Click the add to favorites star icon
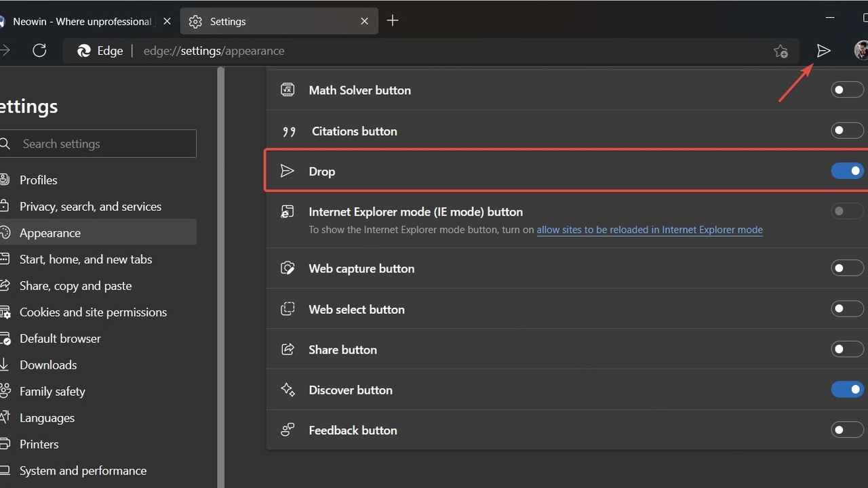The height and width of the screenshot is (488, 868). (x=781, y=51)
